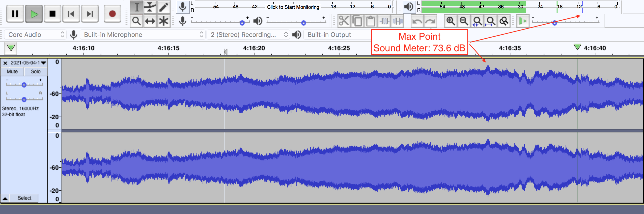This screenshot has height=214, width=644.
Task: Click the timeline at 4:16:25
Action: coord(339,48)
